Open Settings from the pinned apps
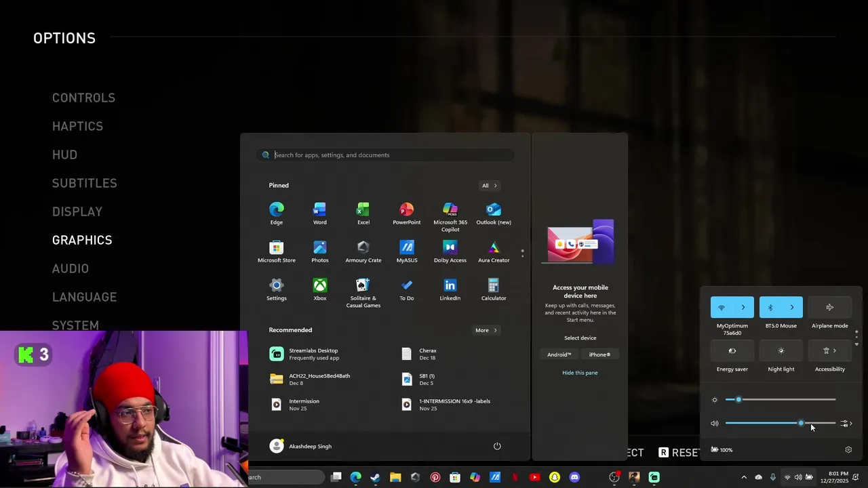This screenshot has height=488, width=868. click(276, 289)
